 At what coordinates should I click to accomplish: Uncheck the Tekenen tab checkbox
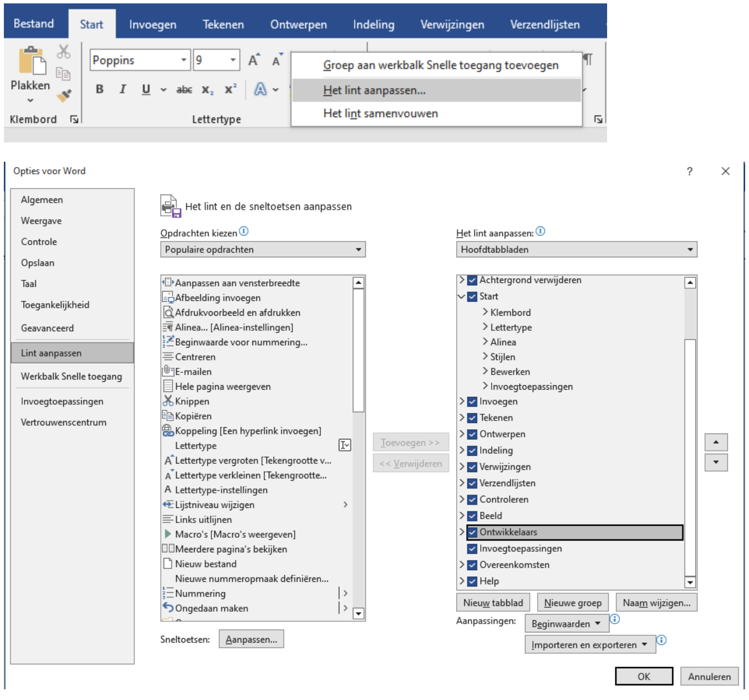pos(472,418)
